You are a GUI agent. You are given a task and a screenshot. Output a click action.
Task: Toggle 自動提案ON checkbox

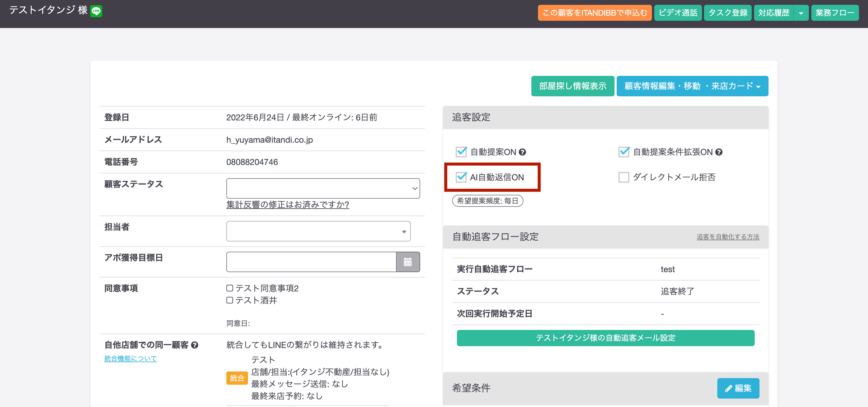461,152
